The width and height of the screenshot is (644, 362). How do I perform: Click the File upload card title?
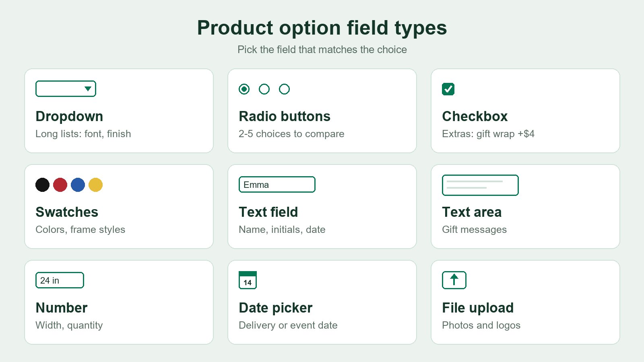(478, 308)
